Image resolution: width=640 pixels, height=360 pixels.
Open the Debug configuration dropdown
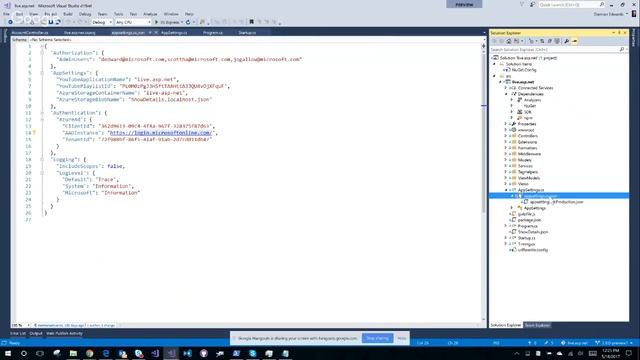[x=102, y=22]
